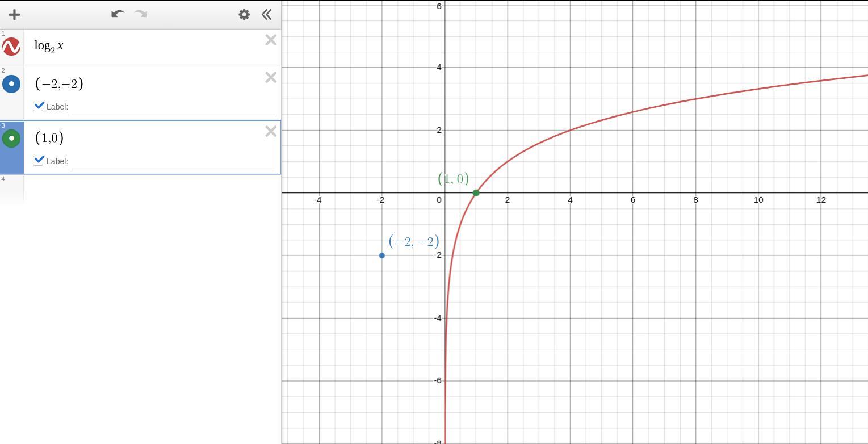The height and width of the screenshot is (444, 868).
Task: Click the Add Item plus icon
Action: tap(14, 15)
